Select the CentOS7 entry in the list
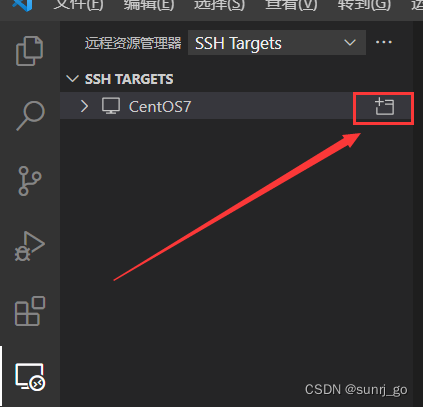423x407 pixels. pyautogui.click(x=236, y=106)
